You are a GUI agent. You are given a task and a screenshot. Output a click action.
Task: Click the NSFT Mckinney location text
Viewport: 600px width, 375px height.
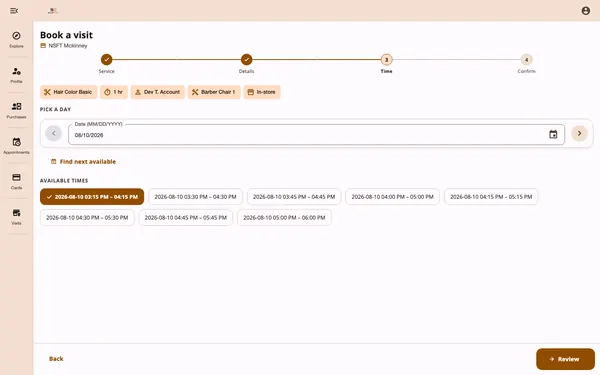(68, 46)
